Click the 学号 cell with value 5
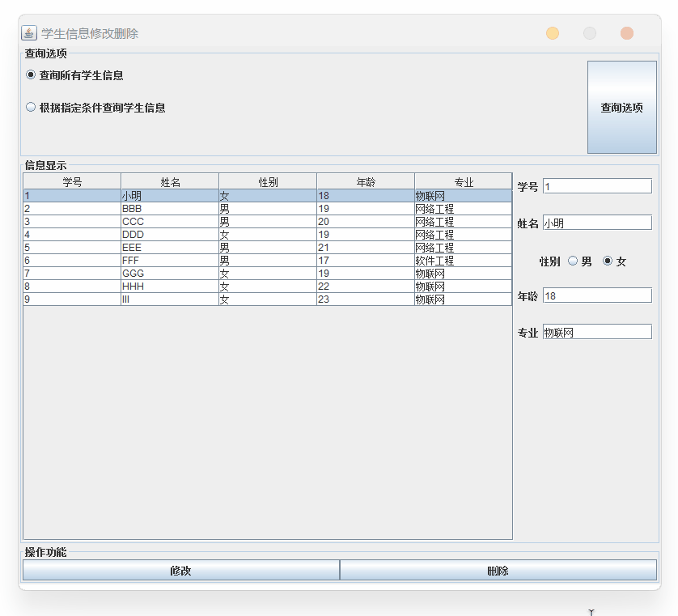Screen dimensions: 678x616 pyautogui.click(x=72, y=248)
